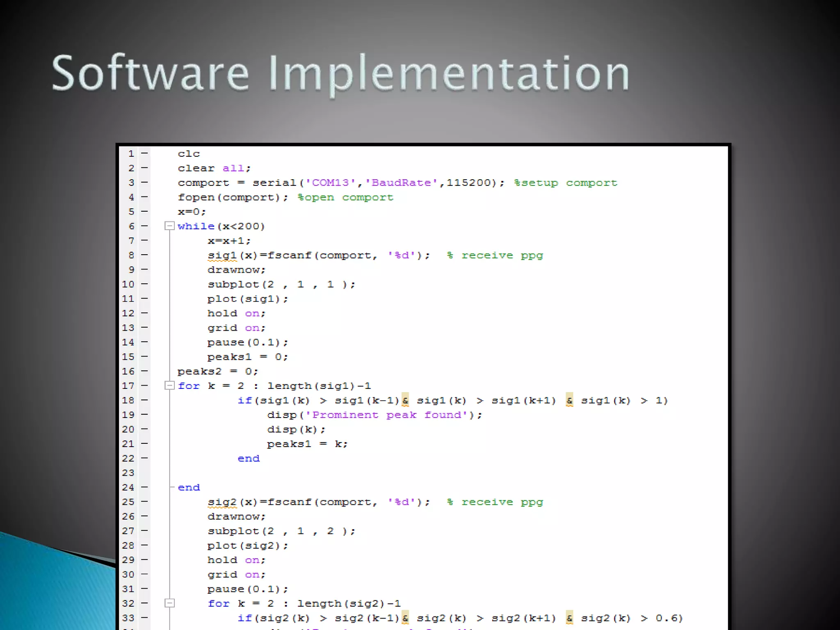The image size is (840, 630).
Task: Click the end keyword on line 22
Action: [x=249, y=459]
